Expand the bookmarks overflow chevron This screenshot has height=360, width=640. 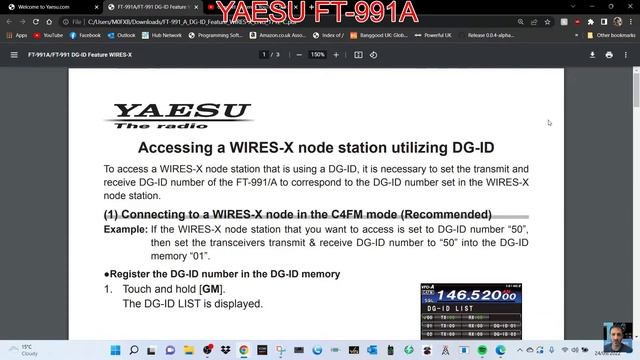577,36
